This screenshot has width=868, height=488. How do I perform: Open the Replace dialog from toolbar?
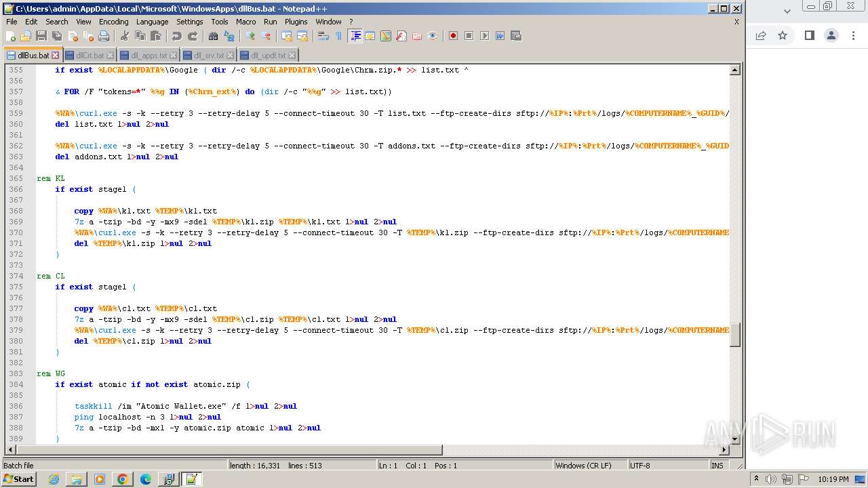[x=229, y=36]
